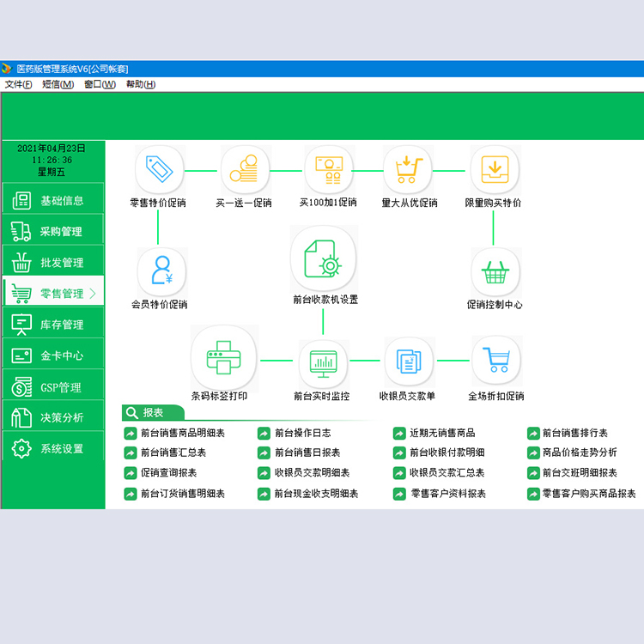Open 前台销售排行表 report
Screen dimensions: 644x644
coord(575,433)
